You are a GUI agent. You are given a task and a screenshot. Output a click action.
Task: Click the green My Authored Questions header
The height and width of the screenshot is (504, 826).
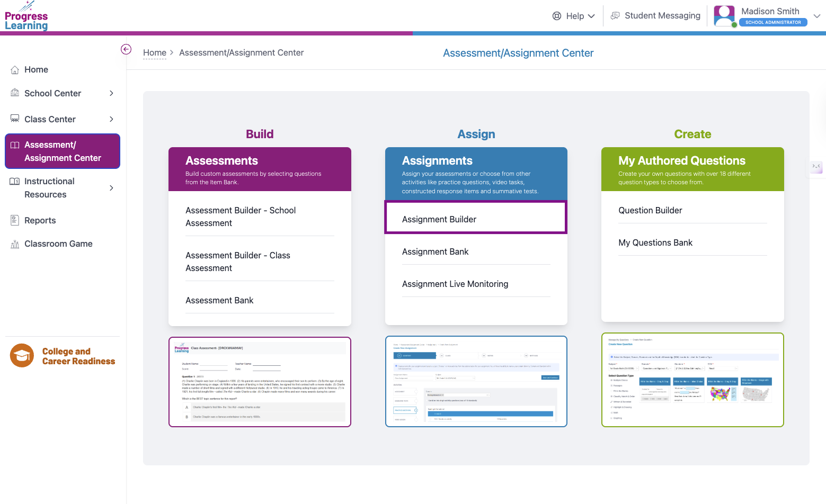click(x=692, y=169)
